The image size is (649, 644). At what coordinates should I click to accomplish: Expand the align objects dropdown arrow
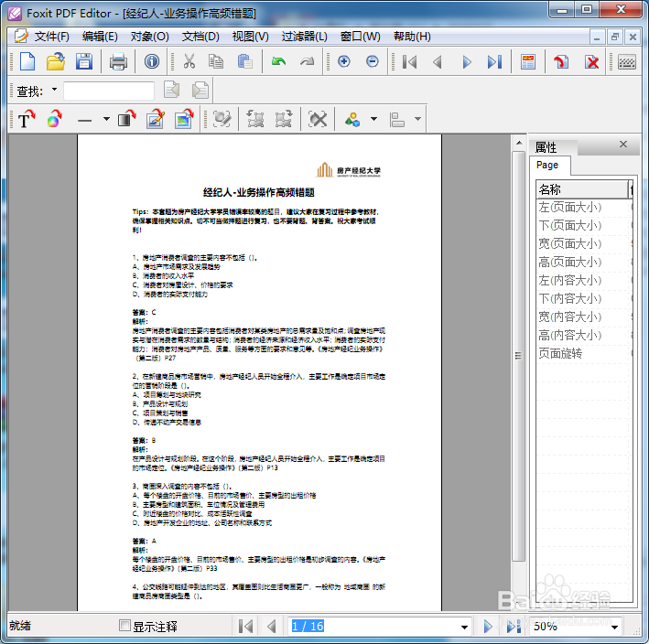tap(418, 119)
